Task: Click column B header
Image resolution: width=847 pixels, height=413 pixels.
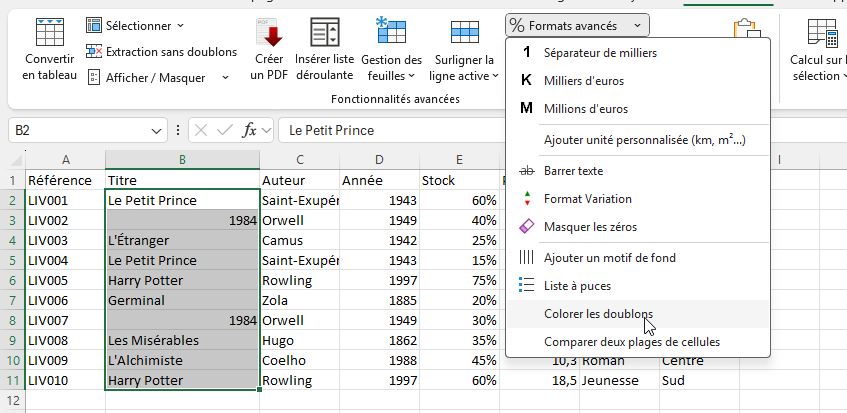Action: point(182,159)
